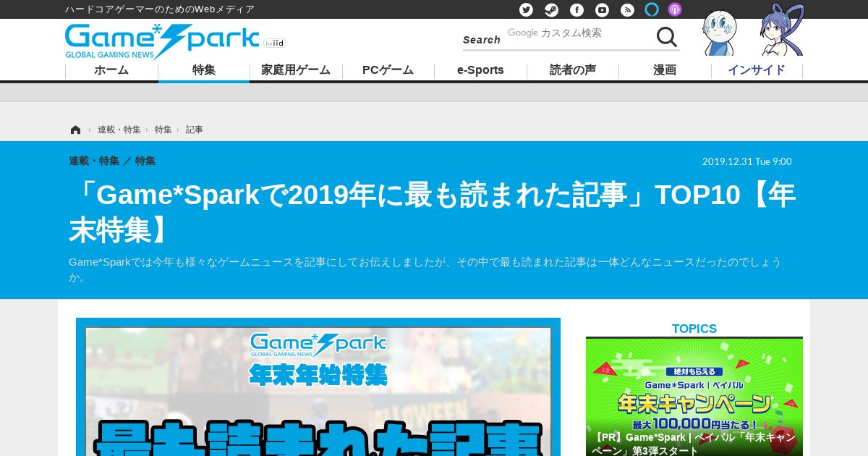This screenshot has height=456, width=868.
Task: Click 特集 in the breadcrumb
Action: (163, 130)
